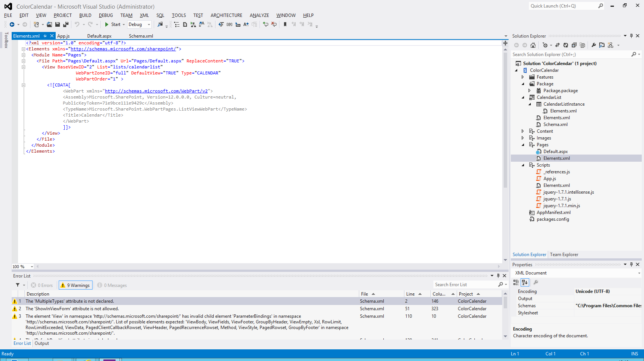Open the ARCHITECTURE menu

pyautogui.click(x=226, y=15)
